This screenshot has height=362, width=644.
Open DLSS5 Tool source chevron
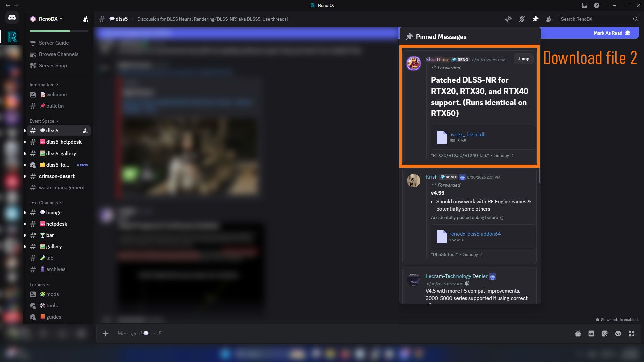click(x=481, y=254)
